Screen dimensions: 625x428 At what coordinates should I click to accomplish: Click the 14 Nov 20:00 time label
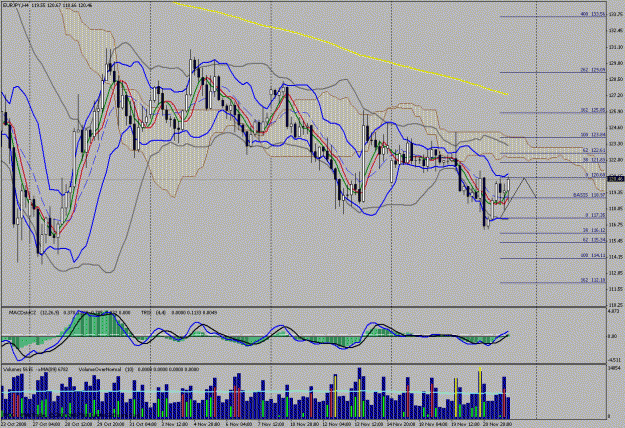point(401,424)
